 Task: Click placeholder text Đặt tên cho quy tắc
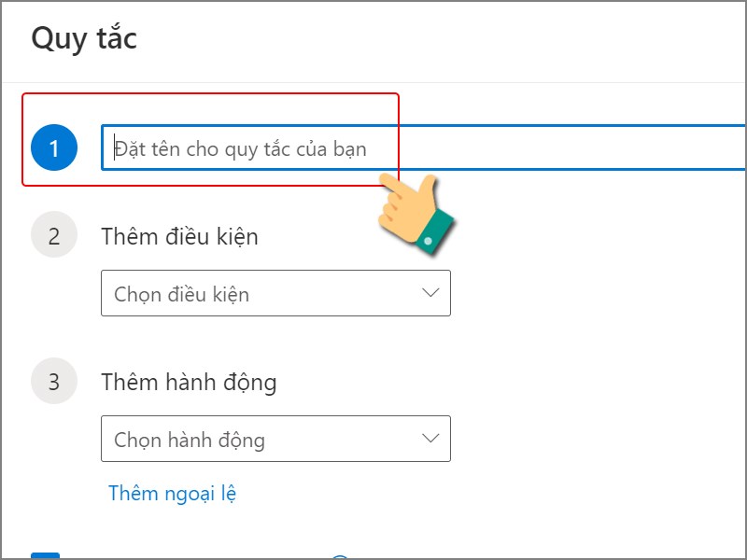point(241,148)
